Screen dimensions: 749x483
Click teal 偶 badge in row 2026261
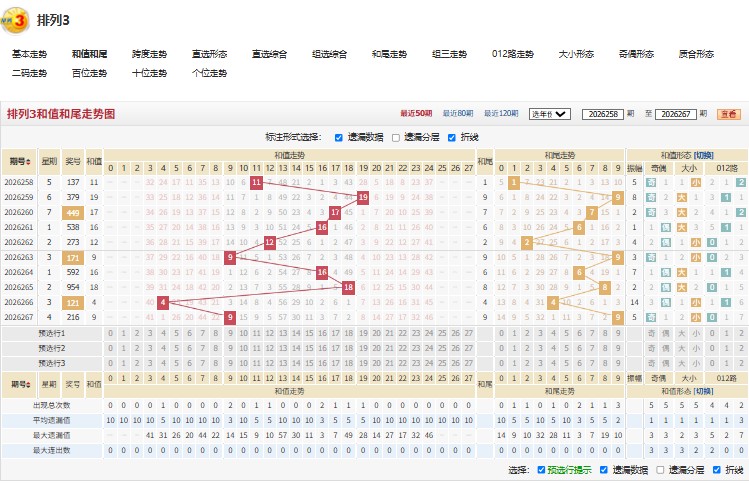click(665, 227)
